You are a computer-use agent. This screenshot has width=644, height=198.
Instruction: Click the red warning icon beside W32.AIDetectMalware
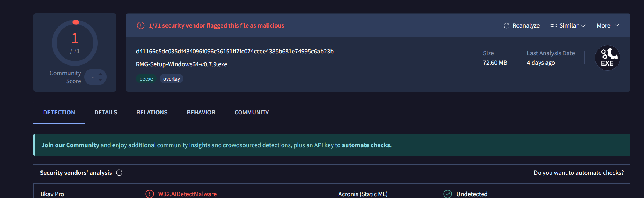pyautogui.click(x=150, y=194)
